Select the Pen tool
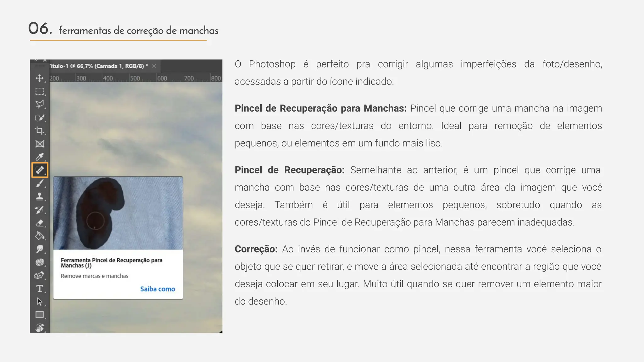Screen dimensions: 644x362 pos(40,275)
